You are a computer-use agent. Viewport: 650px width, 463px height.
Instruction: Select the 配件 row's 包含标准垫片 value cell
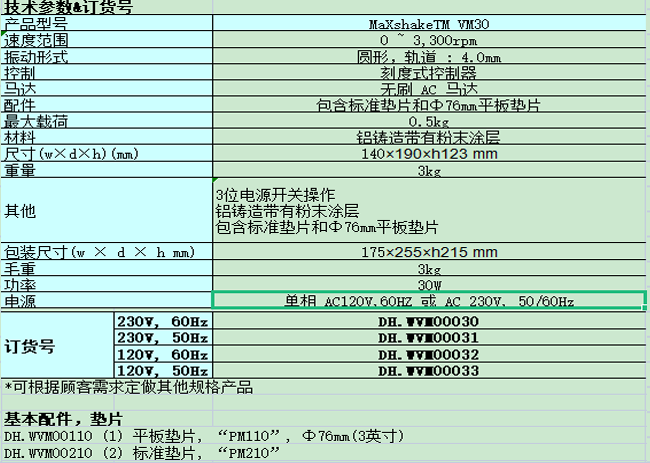click(x=429, y=104)
